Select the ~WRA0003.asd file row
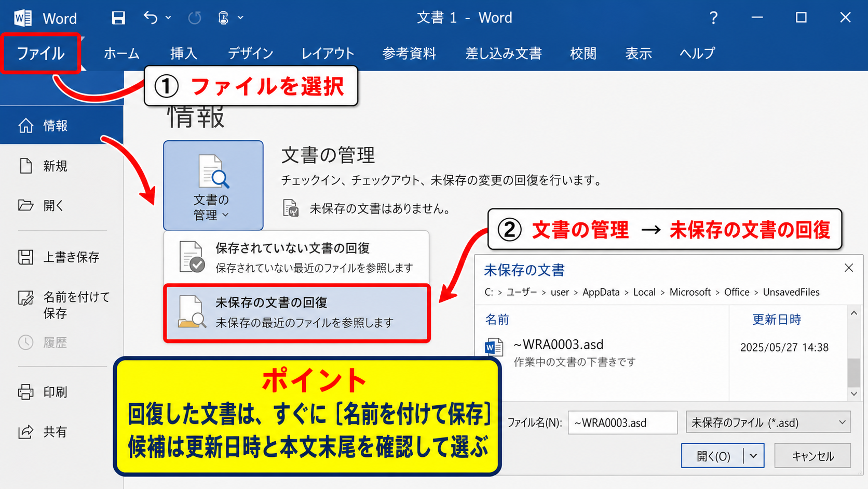The image size is (868, 489). point(660,352)
